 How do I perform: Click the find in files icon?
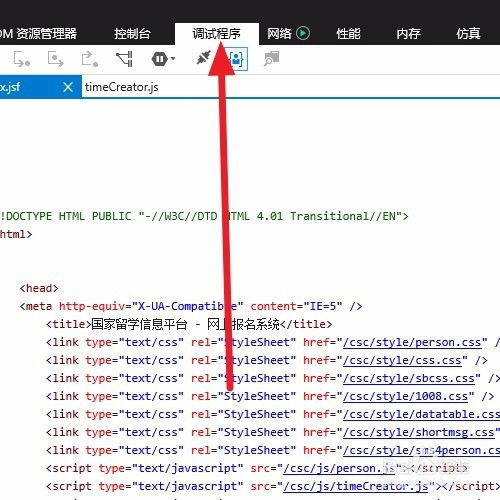[x=271, y=59]
